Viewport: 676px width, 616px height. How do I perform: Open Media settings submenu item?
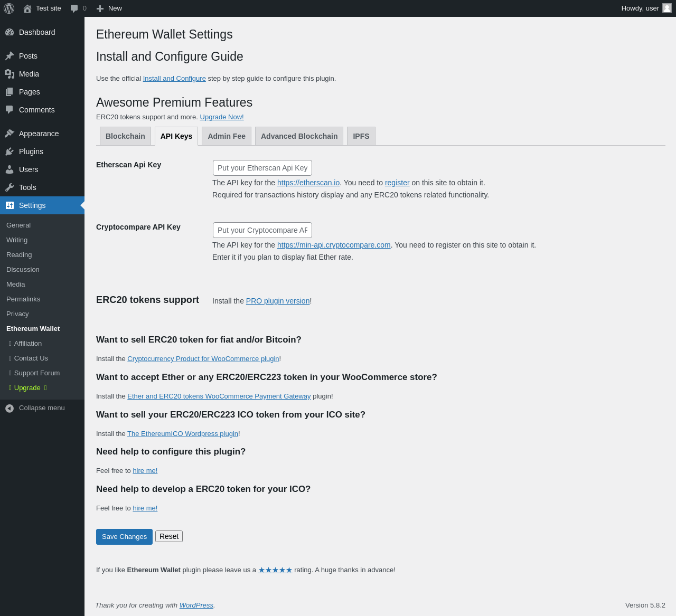(x=16, y=284)
